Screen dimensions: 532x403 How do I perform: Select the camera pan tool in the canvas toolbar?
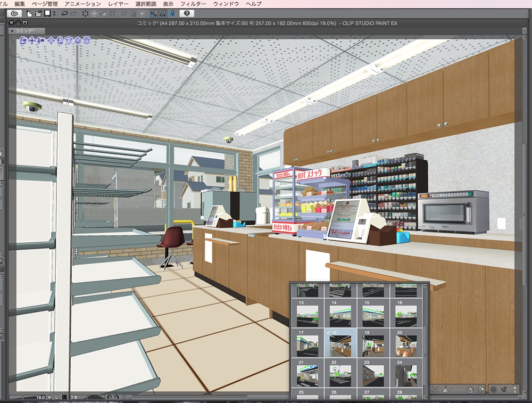[x=32, y=39]
